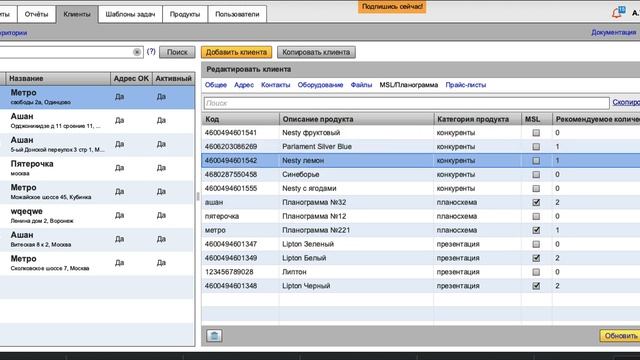Sort by the Активный column header
This screenshot has height=360, width=640.
173,78
